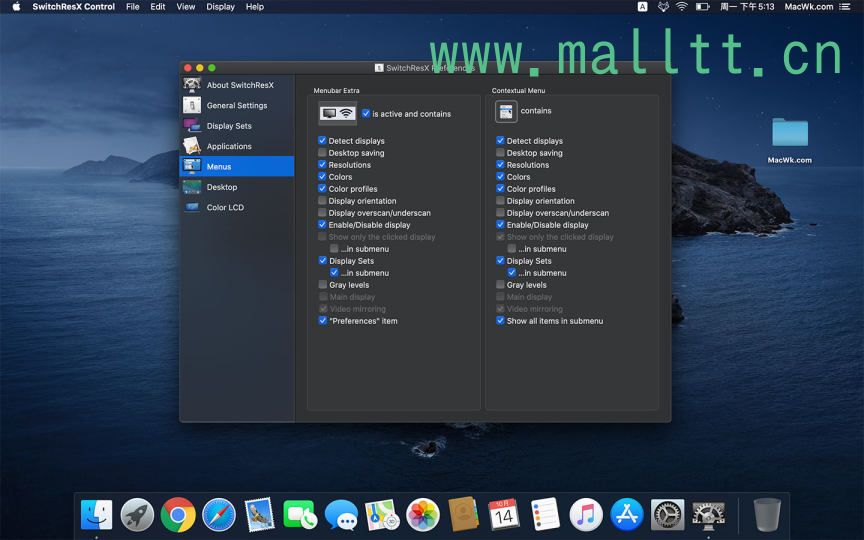This screenshot has height=540, width=864.
Task: Toggle "Preferences" item checkbox
Action: coord(323,320)
